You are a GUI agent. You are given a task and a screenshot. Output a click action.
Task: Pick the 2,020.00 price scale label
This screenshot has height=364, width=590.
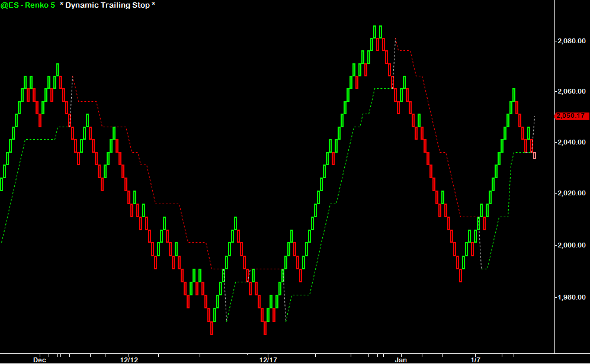pyautogui.click(x=572, y=194)
